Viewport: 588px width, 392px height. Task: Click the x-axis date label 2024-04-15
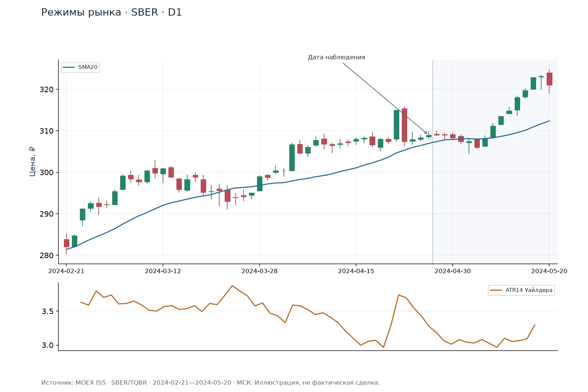tap(356, 271)
